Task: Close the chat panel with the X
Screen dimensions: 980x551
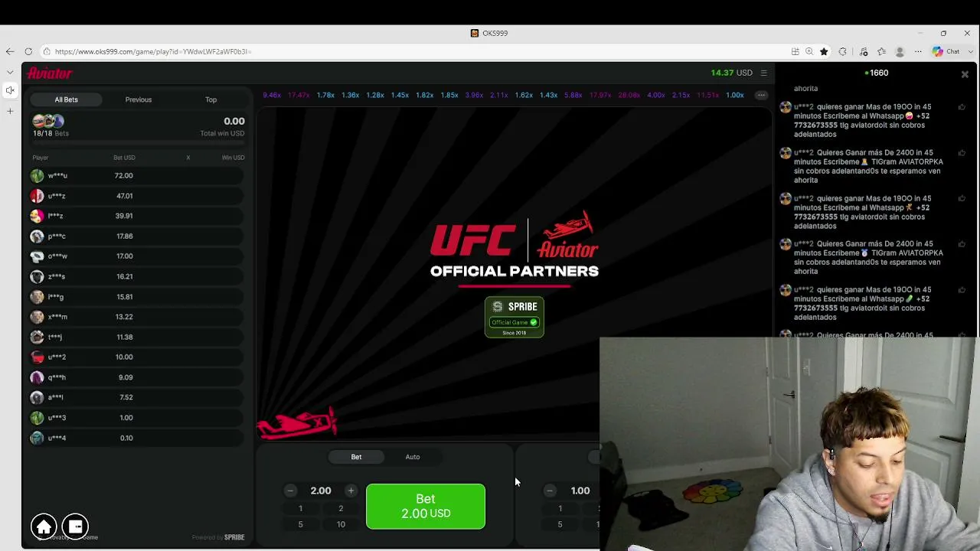Action: click(x=965, y=74)
